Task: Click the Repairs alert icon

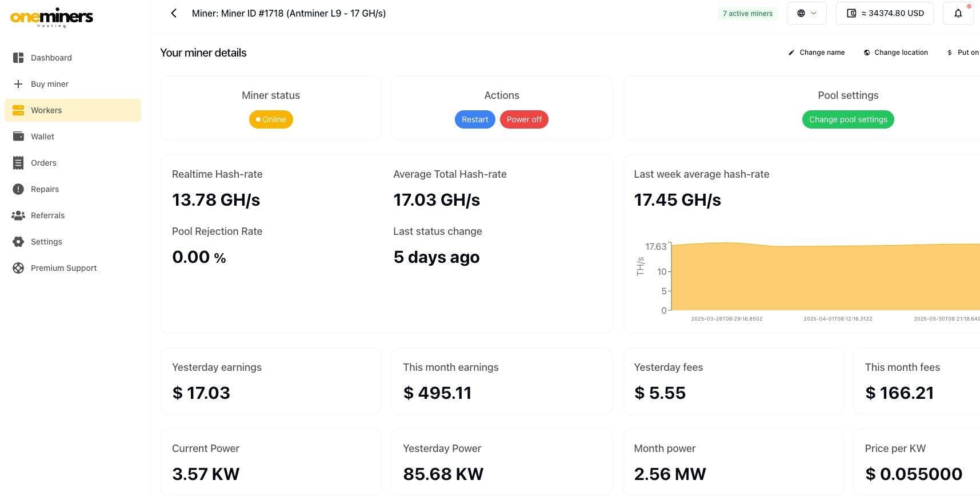Action: [18, 189]
